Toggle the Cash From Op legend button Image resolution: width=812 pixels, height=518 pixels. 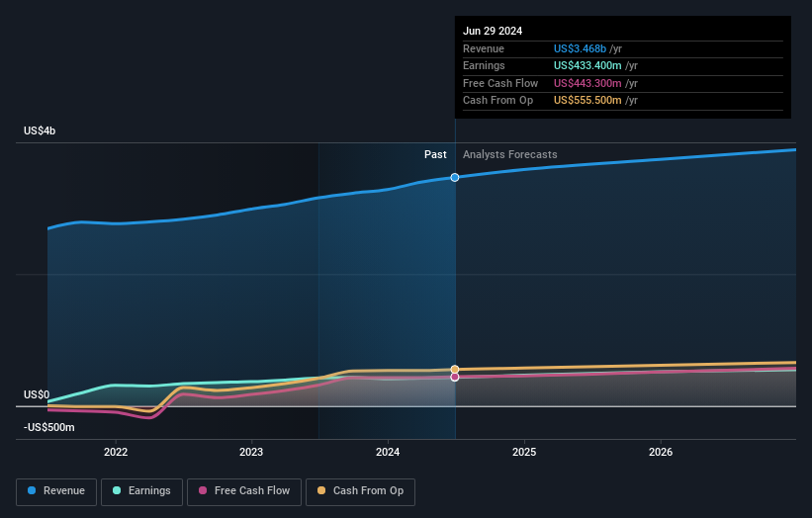tap(360, 491)
